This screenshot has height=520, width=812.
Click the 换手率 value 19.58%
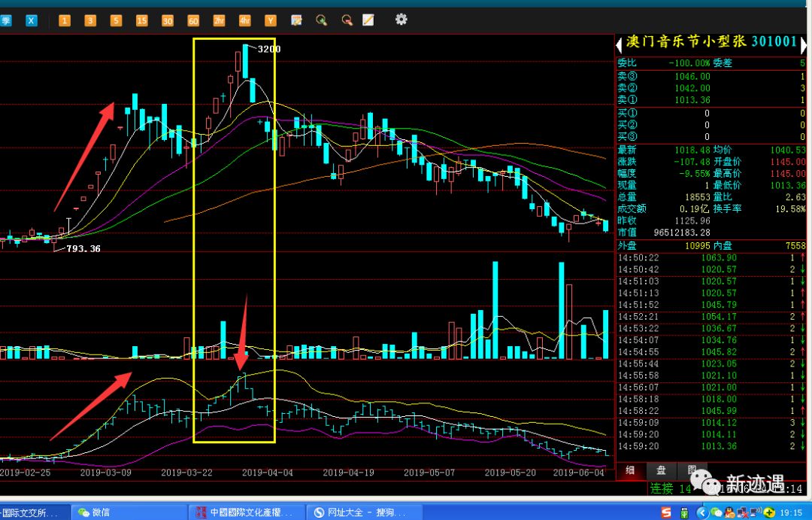790,209
